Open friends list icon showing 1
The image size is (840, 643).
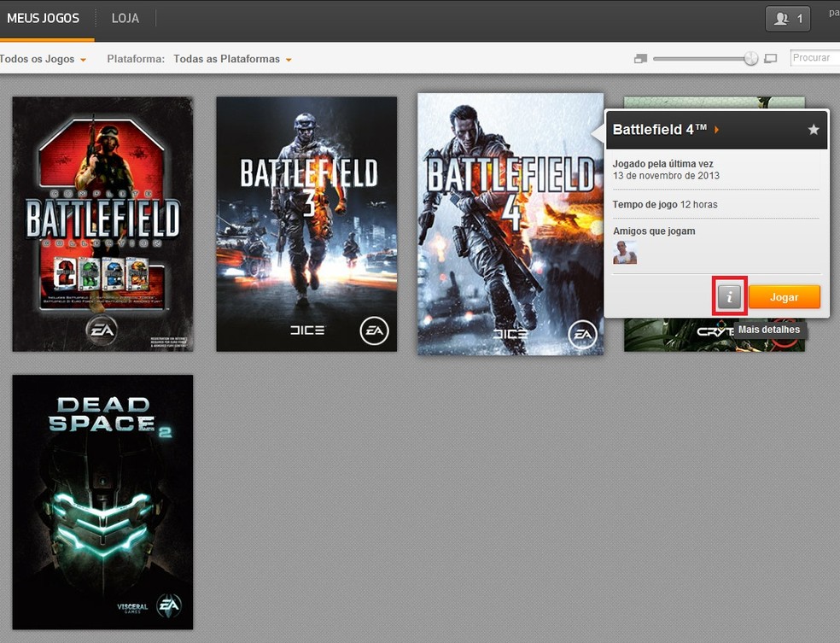787,19
